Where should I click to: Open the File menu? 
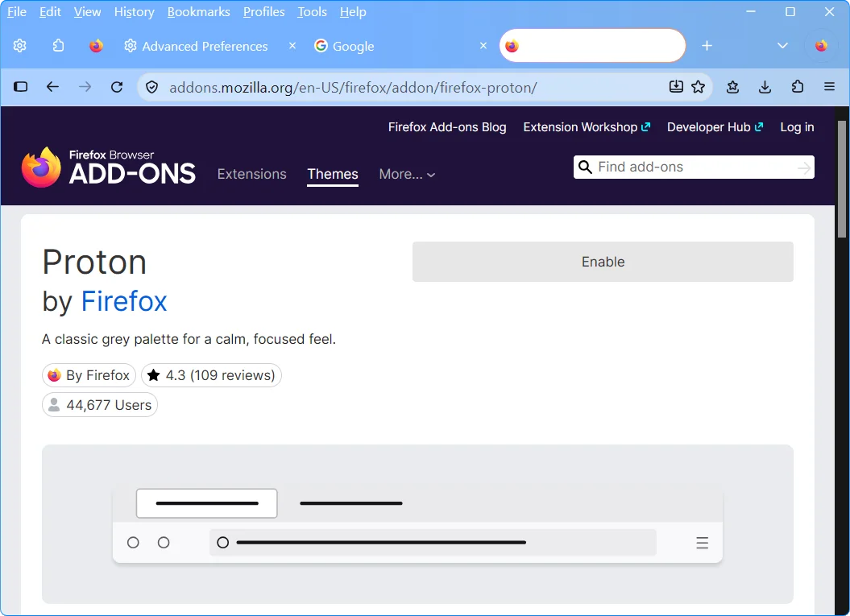click(17, 12)
